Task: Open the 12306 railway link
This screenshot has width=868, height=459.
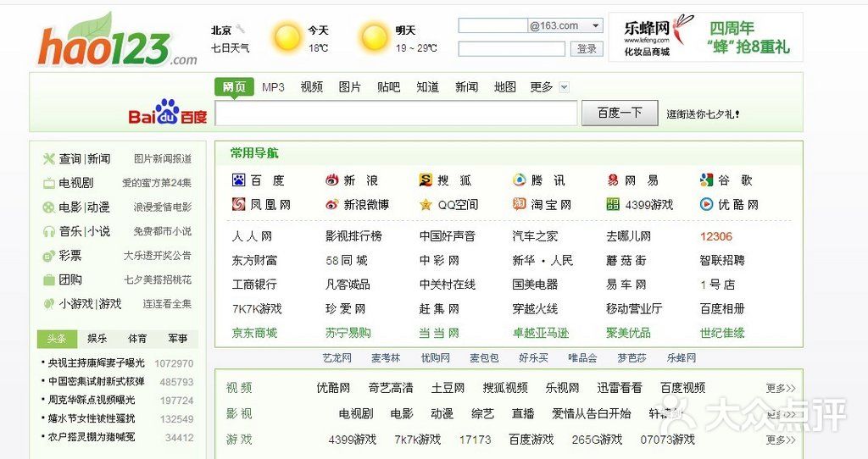Action: pos(715,236)
